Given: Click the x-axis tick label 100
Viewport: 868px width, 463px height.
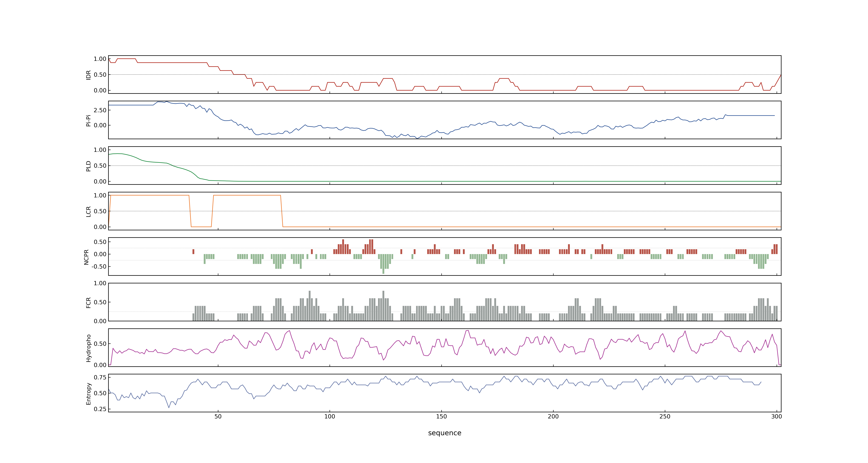Looking at the screenshot, I should coord(330,416).
